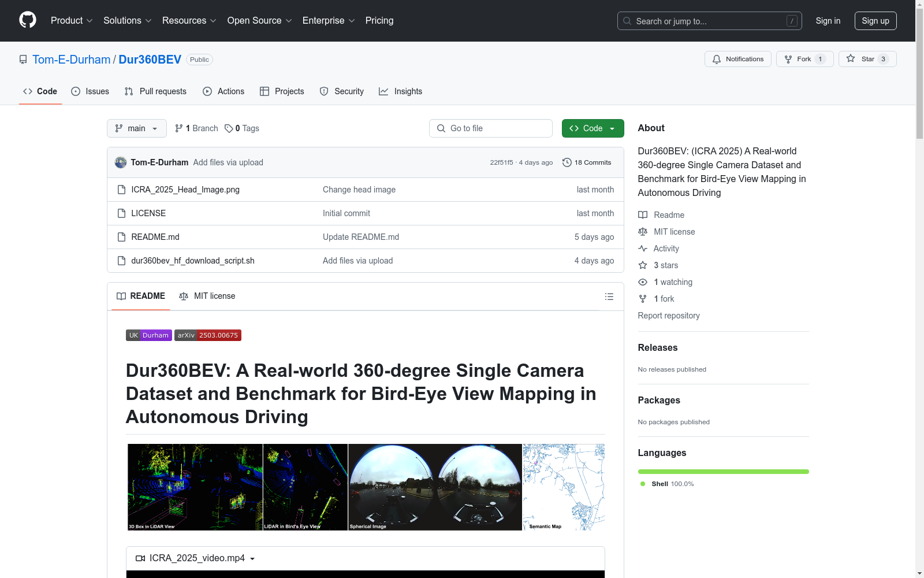Open the arXiv 2503.00675 badge
Screen dimensions: 924x578
208,335
